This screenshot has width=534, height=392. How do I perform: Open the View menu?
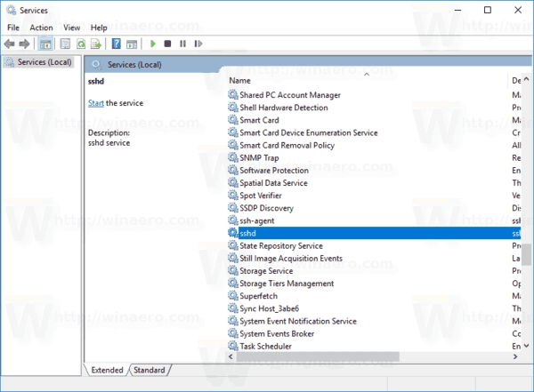click(72, 28)
